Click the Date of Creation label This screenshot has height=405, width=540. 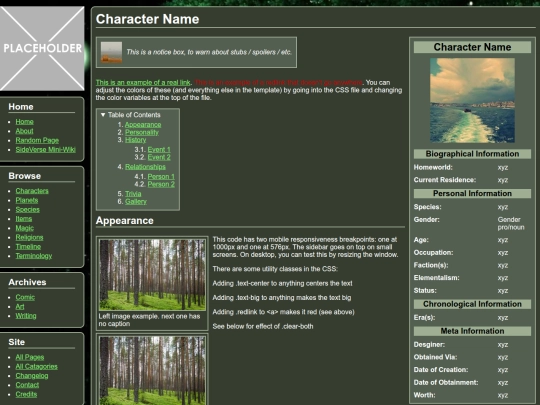tap(441, 370)
